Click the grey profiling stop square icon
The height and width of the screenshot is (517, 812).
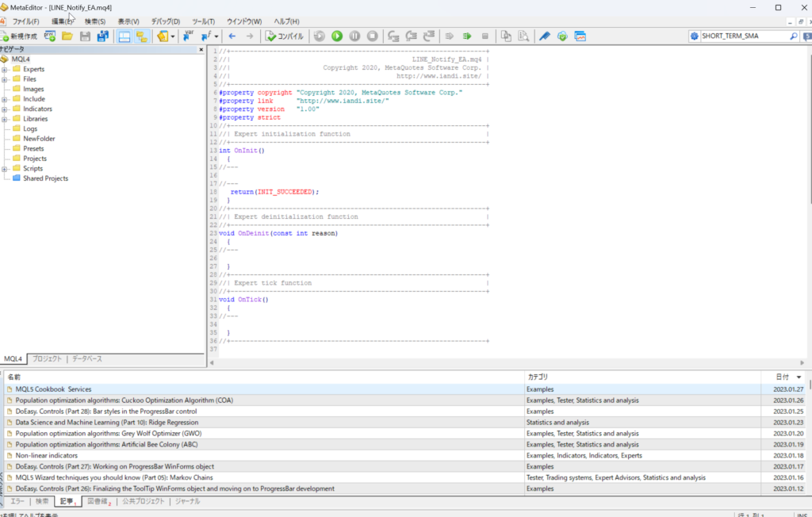[485, 36]
